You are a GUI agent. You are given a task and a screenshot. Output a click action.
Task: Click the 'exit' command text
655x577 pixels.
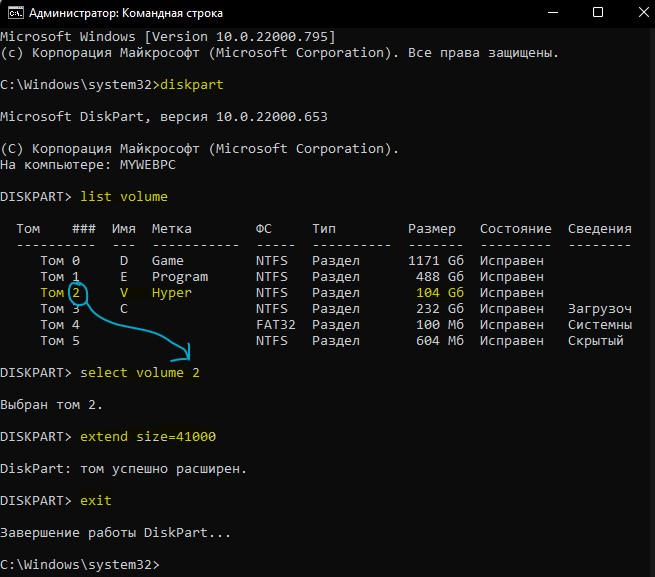pyautogui.click(x=96, y=501)
